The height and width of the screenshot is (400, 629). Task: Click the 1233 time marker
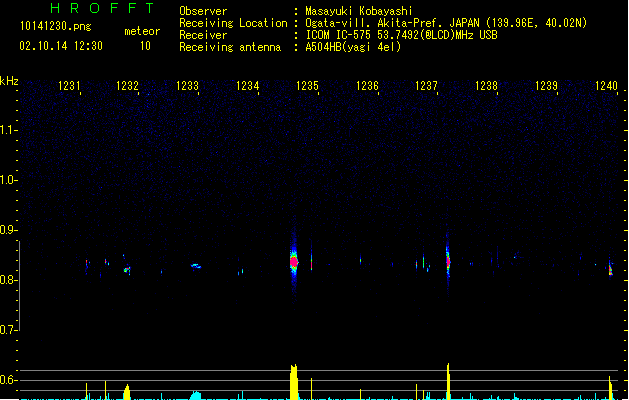coord(187,86)
